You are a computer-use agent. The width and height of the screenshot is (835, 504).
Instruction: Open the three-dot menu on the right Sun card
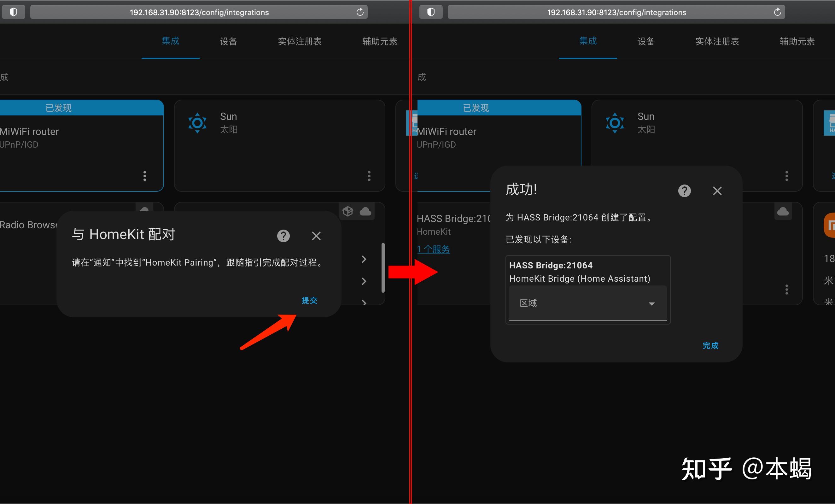(x=786, y=176)
